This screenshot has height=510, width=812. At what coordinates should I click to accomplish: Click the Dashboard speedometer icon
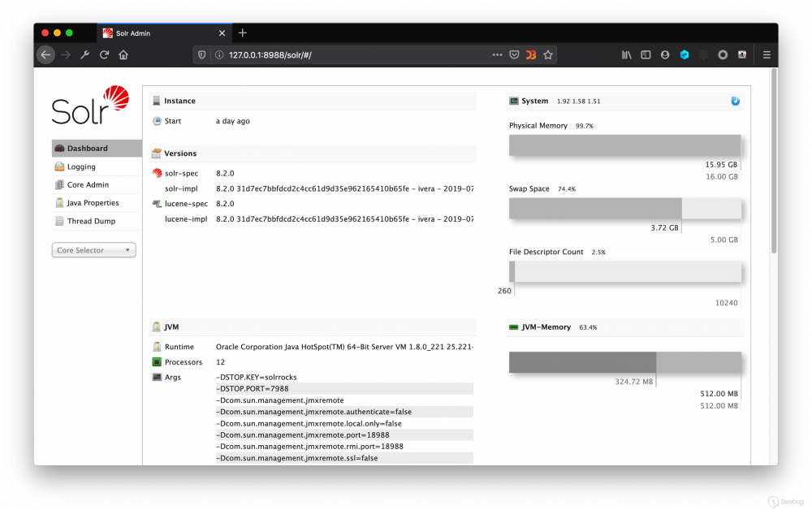pos(59,148)
